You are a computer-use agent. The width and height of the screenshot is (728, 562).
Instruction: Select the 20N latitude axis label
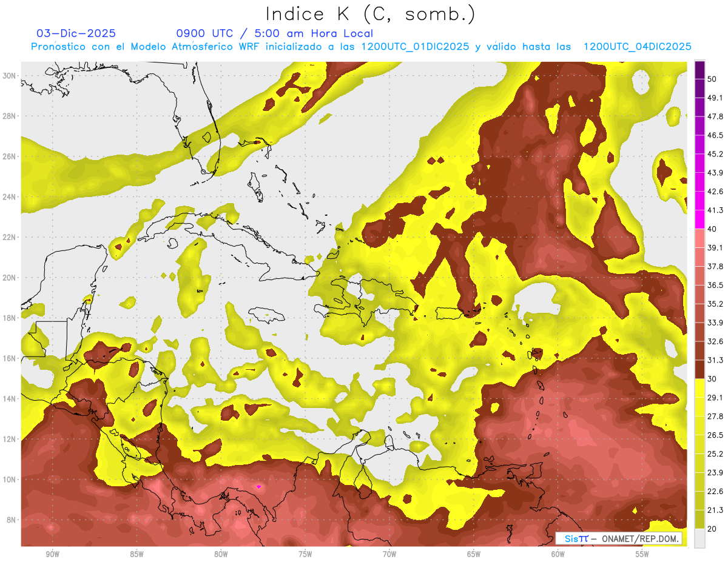(x=9, y=278)
